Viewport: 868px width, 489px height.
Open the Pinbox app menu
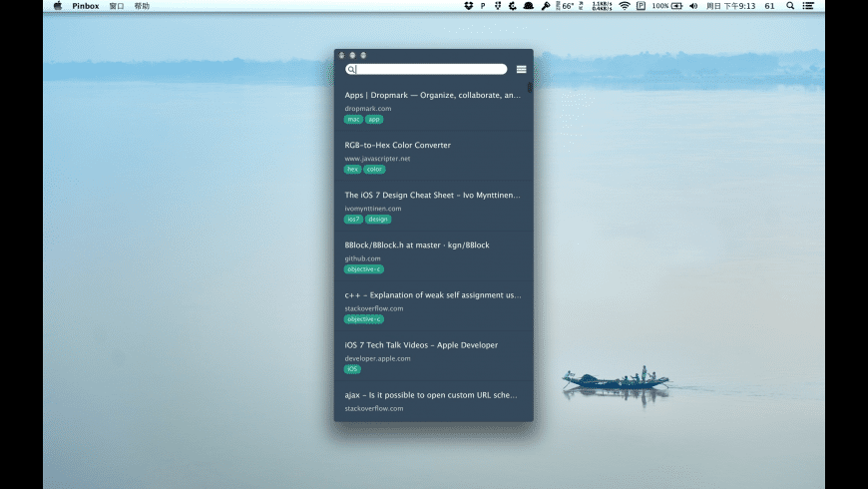85,6
